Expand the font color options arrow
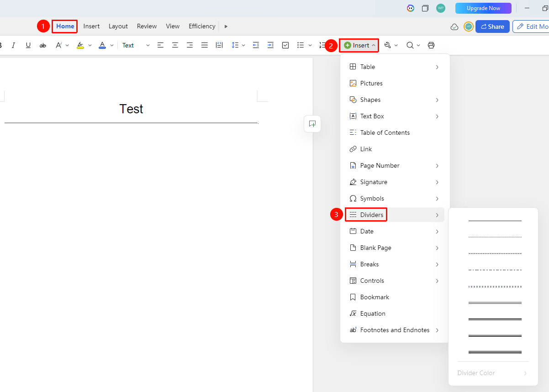 point(112,45)
